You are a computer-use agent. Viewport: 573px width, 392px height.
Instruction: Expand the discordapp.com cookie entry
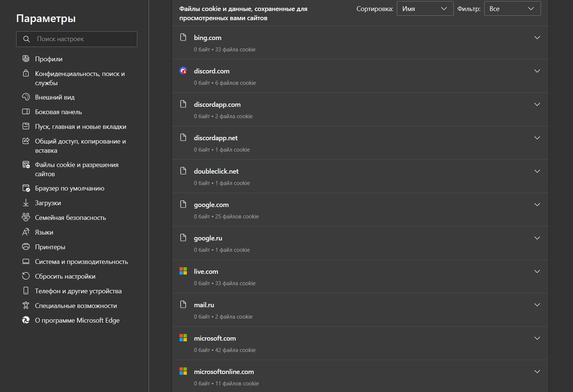coord(537,104)
